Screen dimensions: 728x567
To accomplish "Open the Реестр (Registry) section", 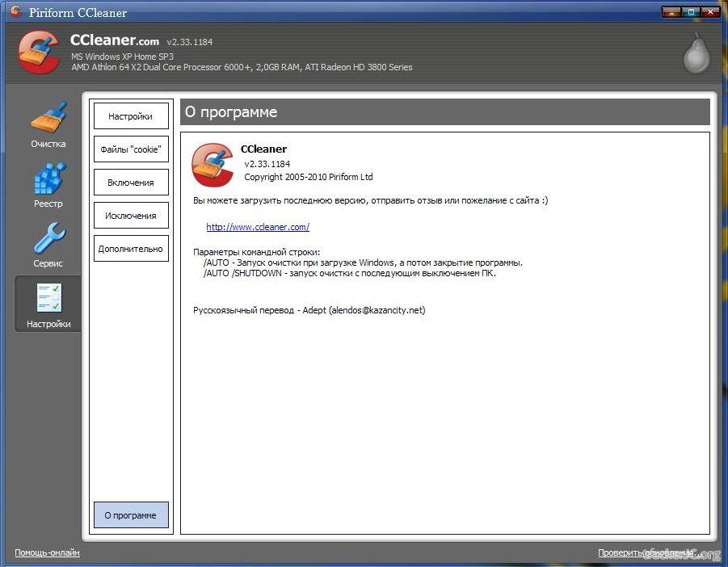I will (48, 185).
